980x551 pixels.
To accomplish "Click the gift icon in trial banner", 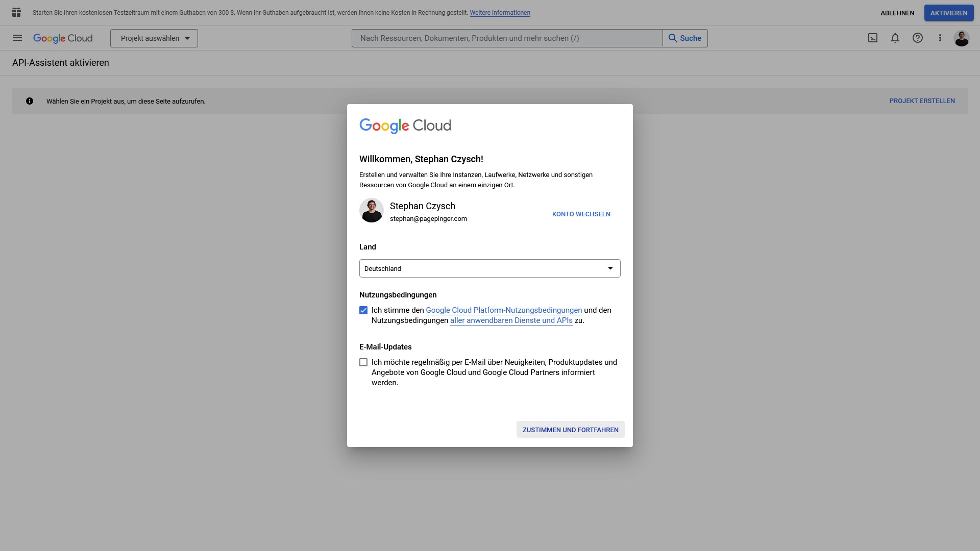I will [x=16, y=12].
